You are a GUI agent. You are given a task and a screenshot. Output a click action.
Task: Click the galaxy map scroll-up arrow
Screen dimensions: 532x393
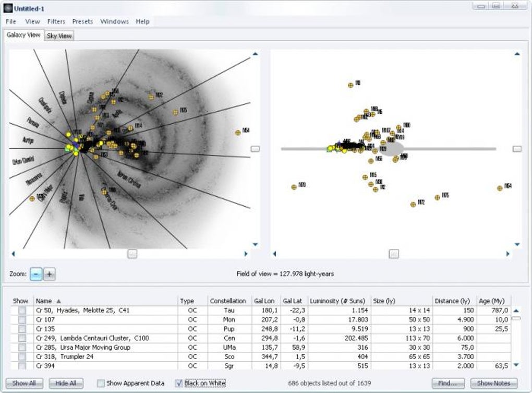[255, 54]
